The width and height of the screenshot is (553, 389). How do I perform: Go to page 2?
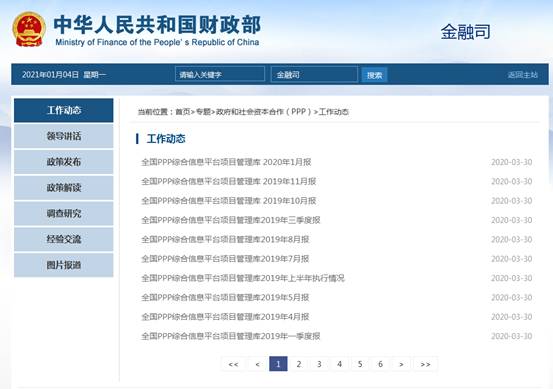(x=299, y=364)
